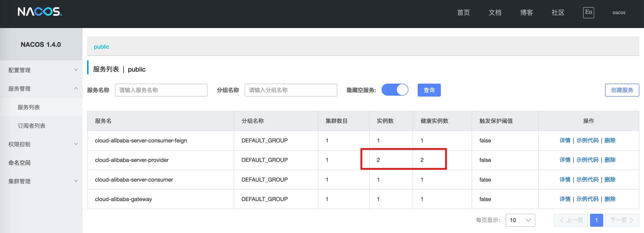Open 详情 for cloud-alibaba-server-provider
The image size is (644, 233).
pyautogui.click(x=565, y=160)
